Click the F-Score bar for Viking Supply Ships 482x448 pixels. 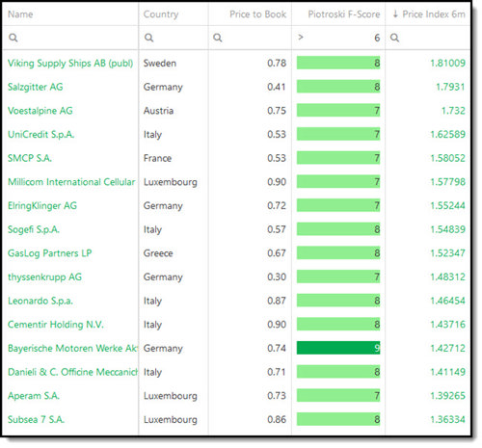pyautogui.click(x=338, y=63)
